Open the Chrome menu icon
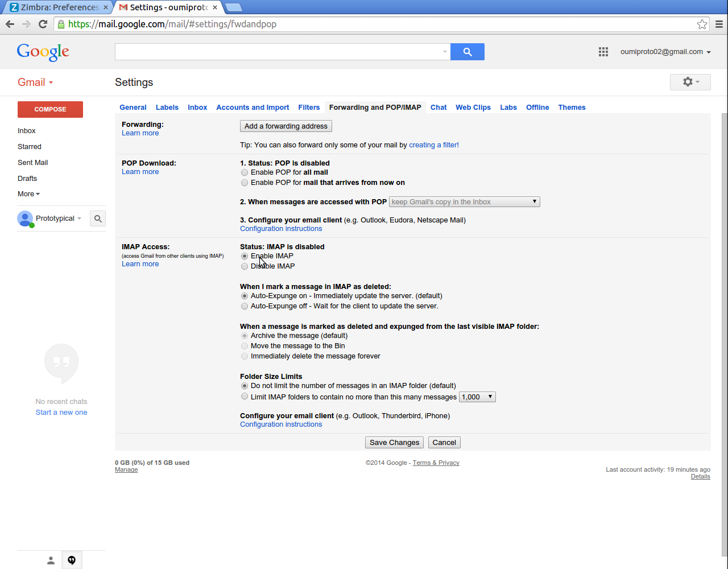 [x=719, y=24]
